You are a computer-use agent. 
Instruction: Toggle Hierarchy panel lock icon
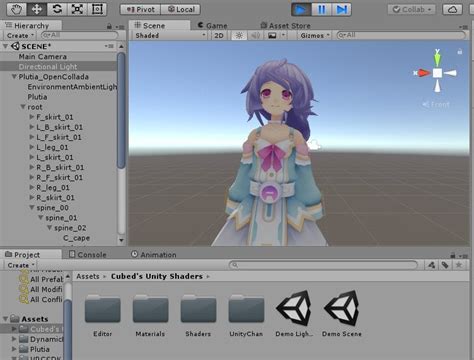109,26
